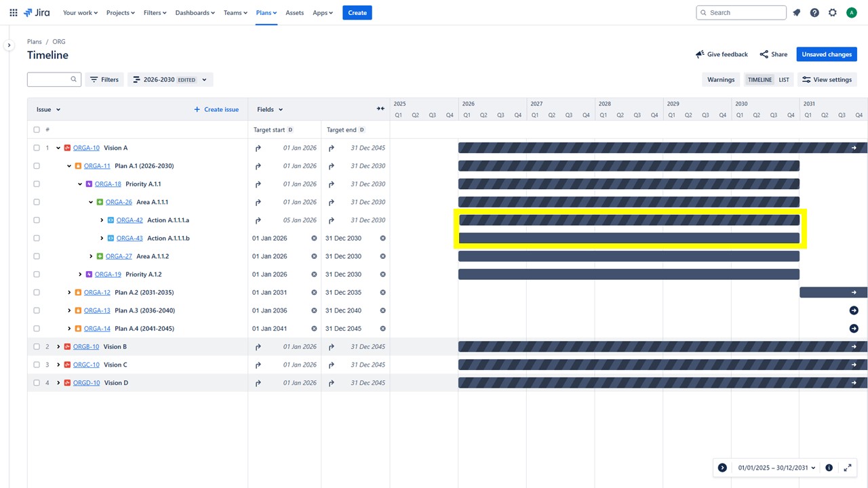Switch to LIST view
868x488 pixels.
[x=784, y=79]
